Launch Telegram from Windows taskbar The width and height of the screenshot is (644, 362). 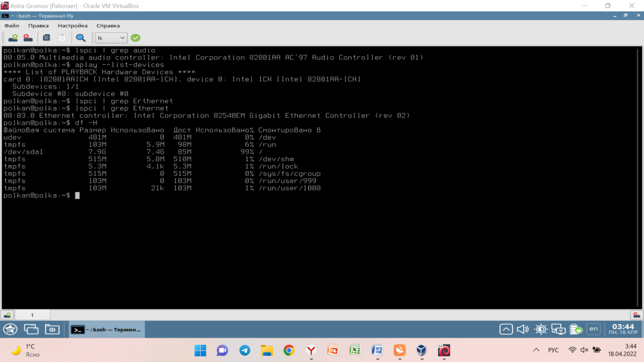click(245, 350)
